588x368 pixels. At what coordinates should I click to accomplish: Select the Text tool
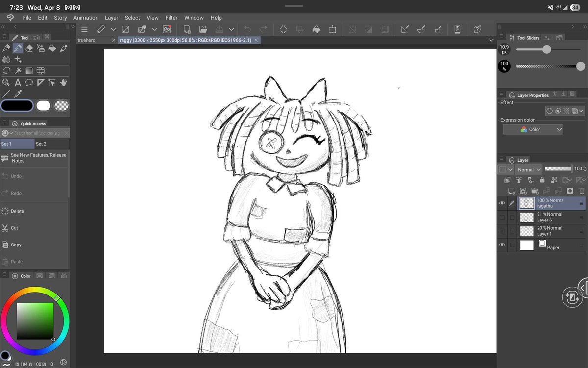pos(18,82)
